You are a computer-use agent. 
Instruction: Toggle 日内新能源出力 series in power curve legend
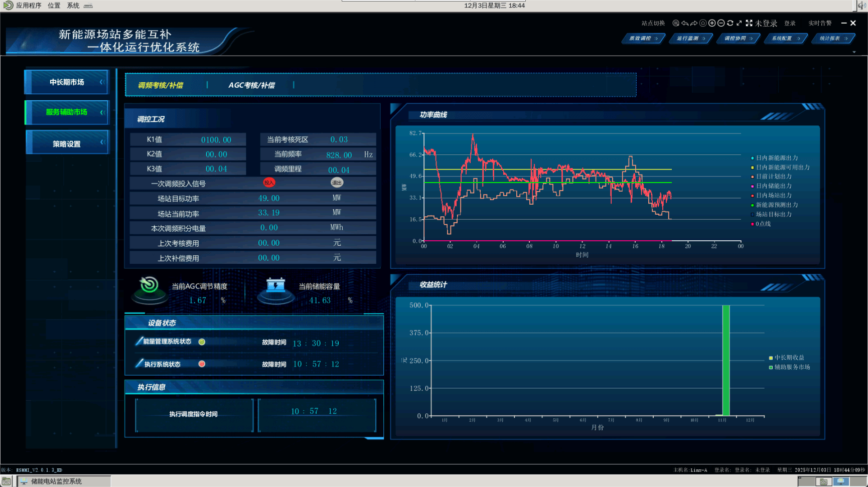(777, 158)
